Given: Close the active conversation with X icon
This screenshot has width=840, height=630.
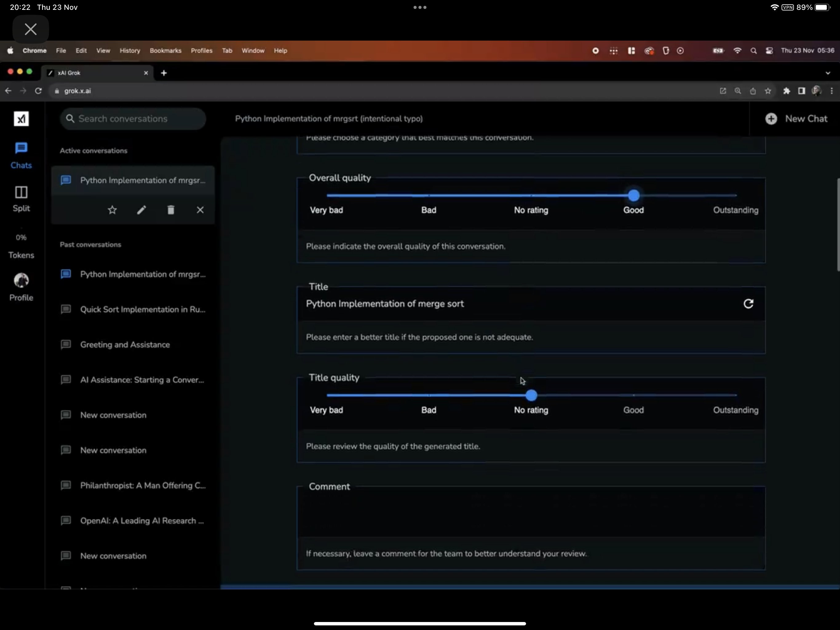Looking at the screenshot, I should [200, 210].
